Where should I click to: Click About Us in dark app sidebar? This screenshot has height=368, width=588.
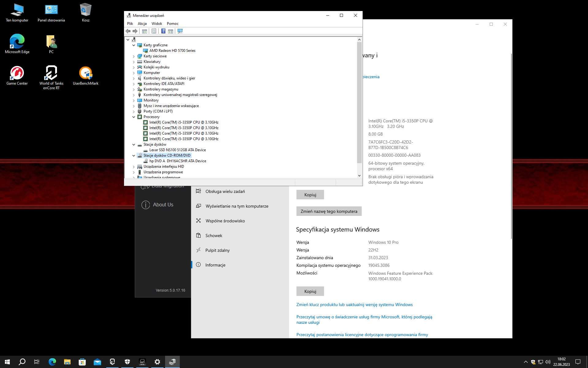point(157,205)
